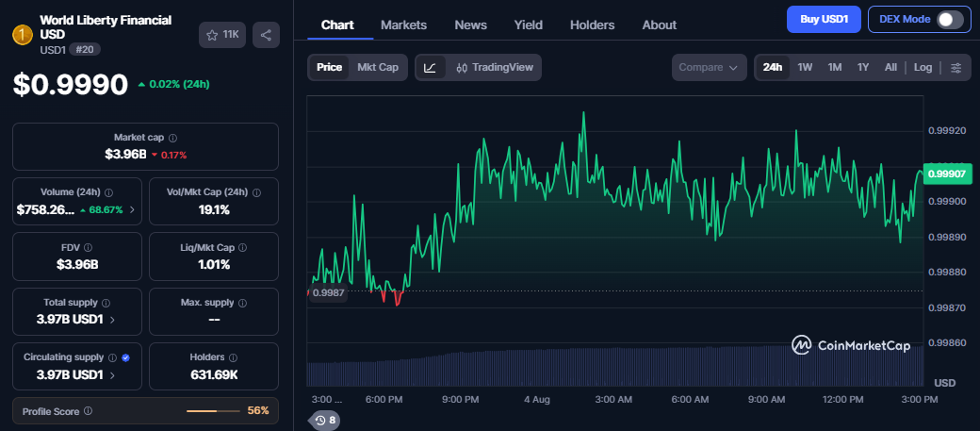Open the Compare dropdown
The width and height of the screenshot is (980, 431).
tap(709, 68)
